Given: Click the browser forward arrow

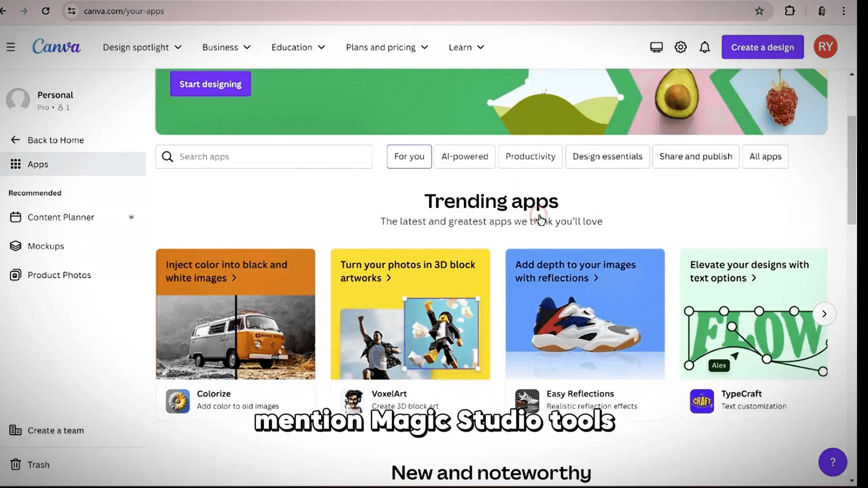Looking at the screenshot, I should (x=23, y=11).
